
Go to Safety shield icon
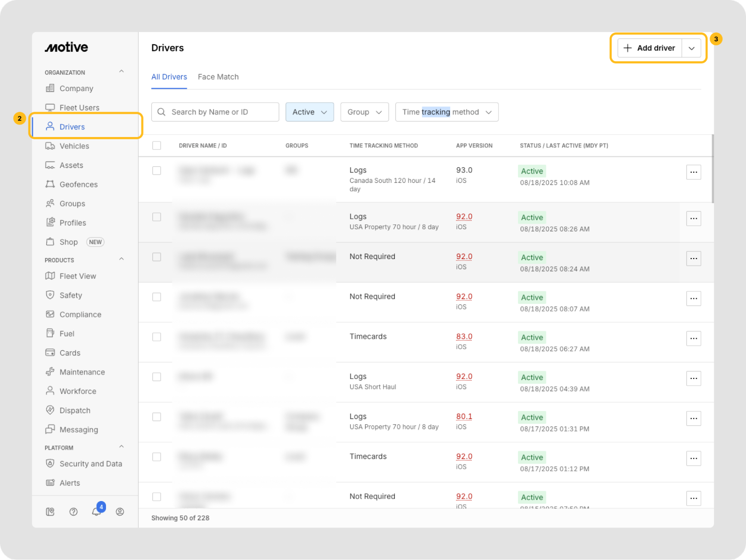50,295
